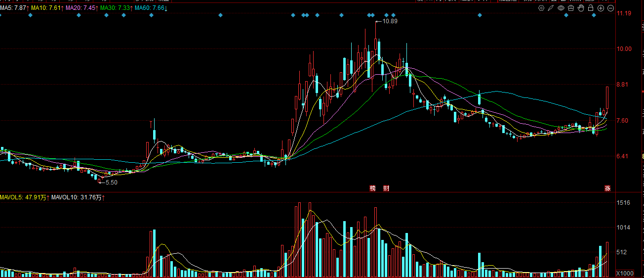The width and height of the screenshot is (644, 278).
Task: Click the red 涨 tag under the last candle
Action: (x=607, y=188)
